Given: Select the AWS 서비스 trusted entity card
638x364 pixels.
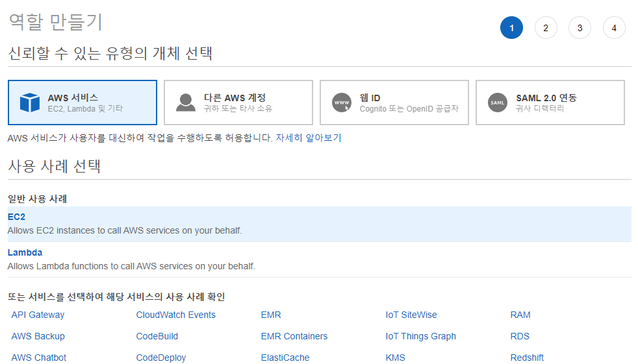Looking at the screenshot, I should click(x=83, y=103).
